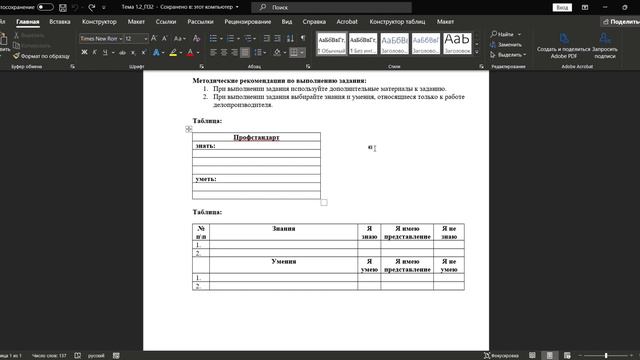Toggle the autosave switch

(45, 7)
